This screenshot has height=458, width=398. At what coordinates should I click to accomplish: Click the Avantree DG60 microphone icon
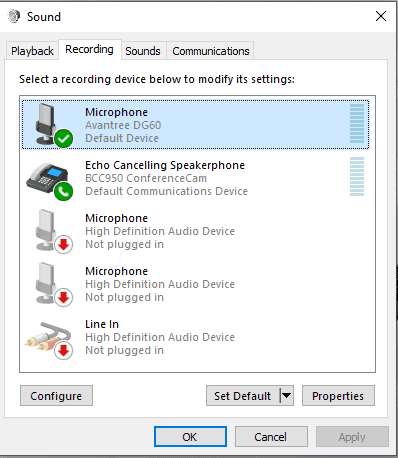[53, 125]
